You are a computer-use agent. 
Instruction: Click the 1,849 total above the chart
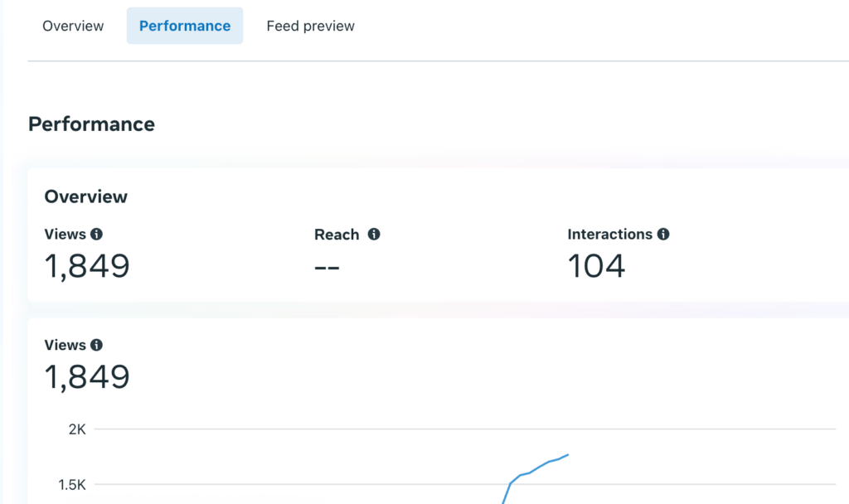(87, 377)
